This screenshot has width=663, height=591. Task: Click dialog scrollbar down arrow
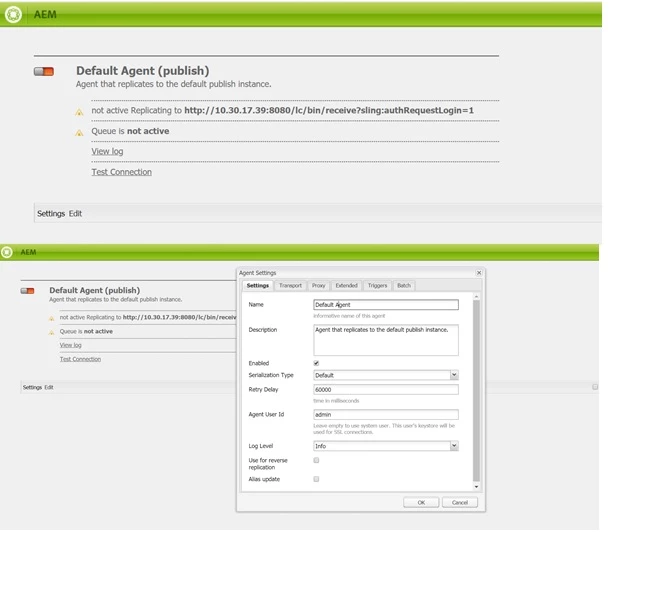(476, 487)
